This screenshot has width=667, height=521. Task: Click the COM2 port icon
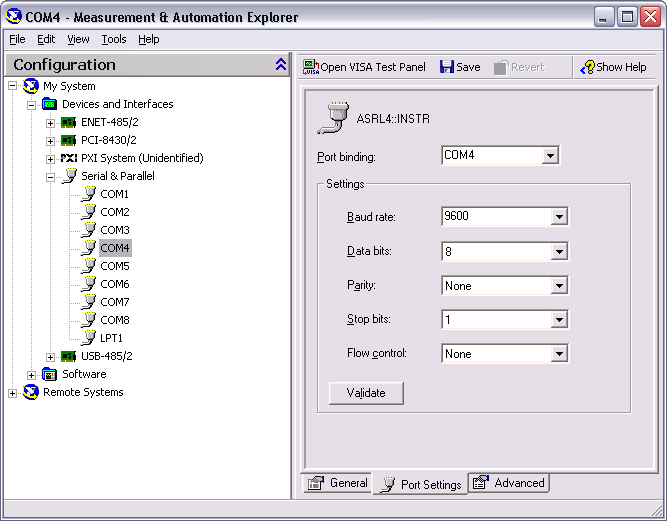pyautogui.click(x=88, y=212)
